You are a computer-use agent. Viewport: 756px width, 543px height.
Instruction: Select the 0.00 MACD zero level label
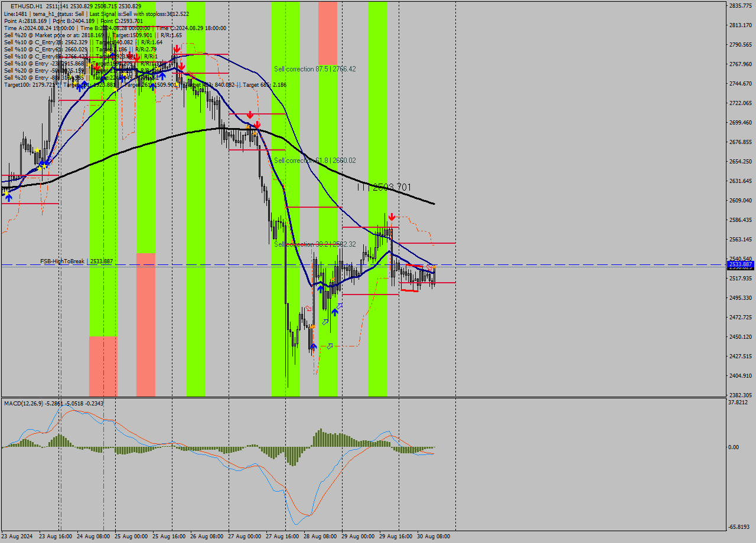(734, 447)
